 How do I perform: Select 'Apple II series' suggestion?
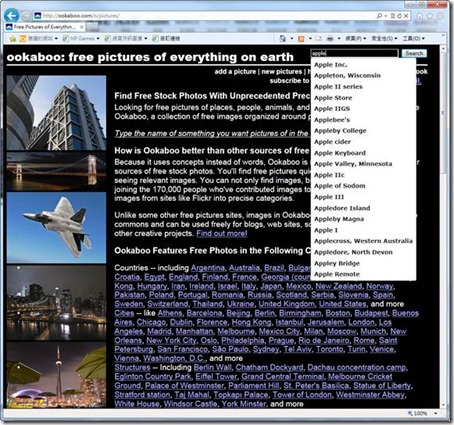click(363, 87)
